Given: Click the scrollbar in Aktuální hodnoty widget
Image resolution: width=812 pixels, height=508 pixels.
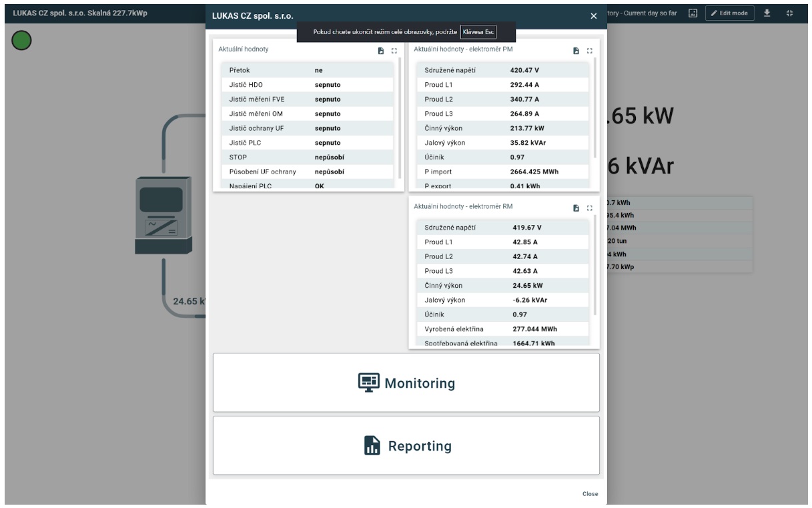Looking at the screenshot, I should click(400, 117).
